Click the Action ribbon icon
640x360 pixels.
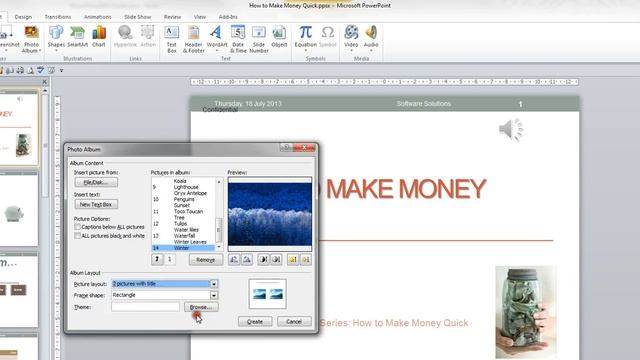(148, 36)
